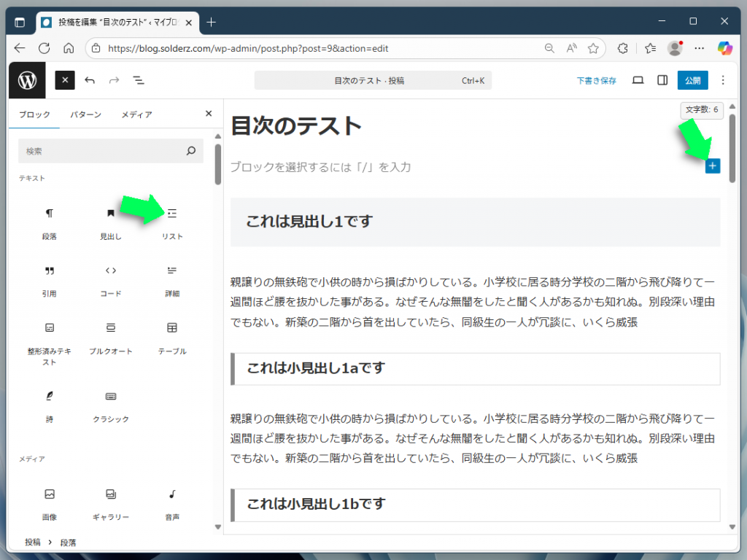Viewport: 747px width, 560px height.
Task: Open the block inserter with the blue plus button
Action: click(712, 166)
